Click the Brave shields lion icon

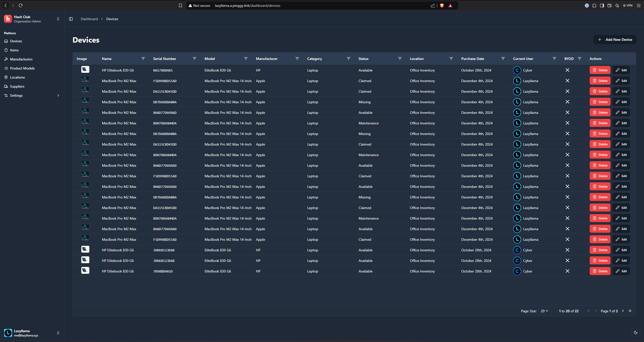(442, 6)
